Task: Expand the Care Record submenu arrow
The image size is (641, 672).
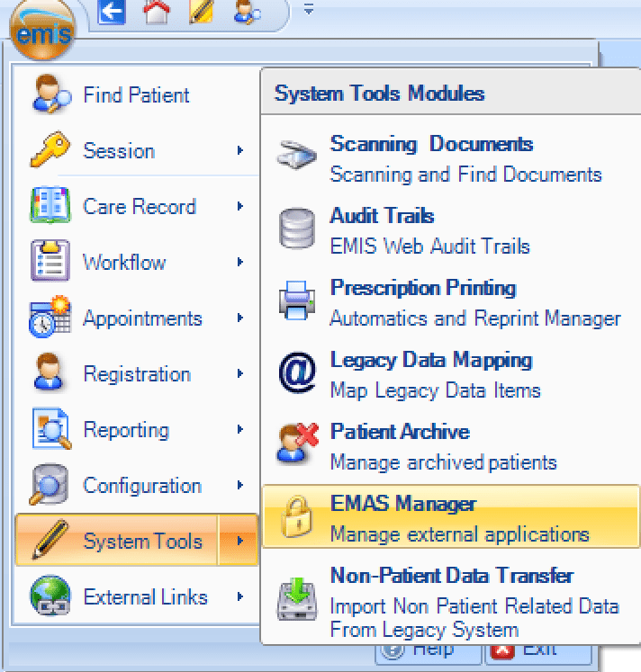Action: (x=240, y=206)
